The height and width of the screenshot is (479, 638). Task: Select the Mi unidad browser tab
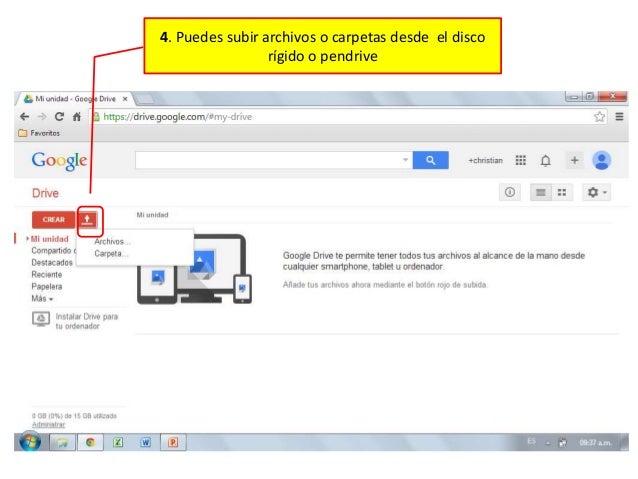75,99
